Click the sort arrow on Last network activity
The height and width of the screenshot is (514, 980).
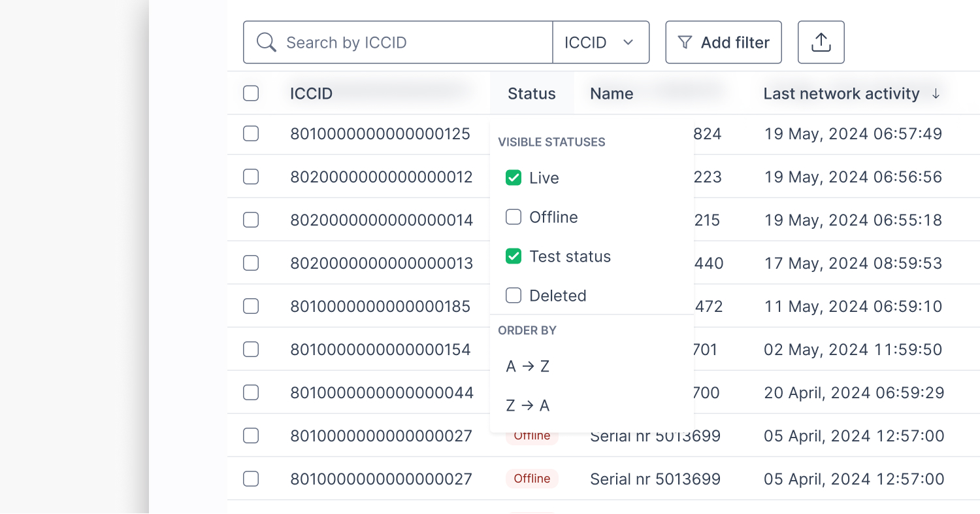coord(936,93)
